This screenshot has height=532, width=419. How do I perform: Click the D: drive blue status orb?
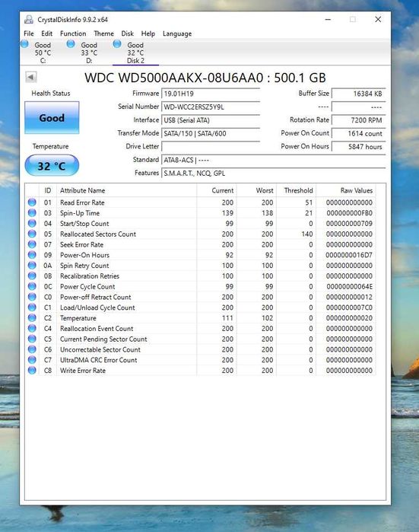pyautogui.click(x=71, y=44)
